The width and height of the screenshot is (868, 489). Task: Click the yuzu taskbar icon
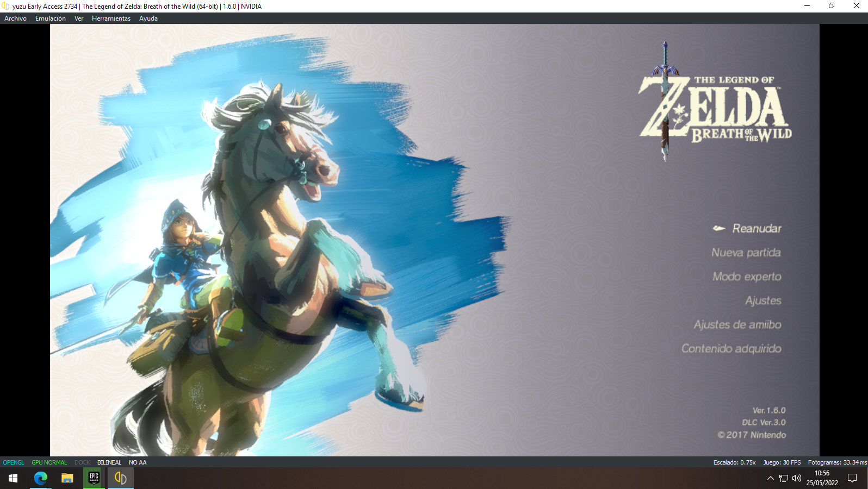point(121,478)
